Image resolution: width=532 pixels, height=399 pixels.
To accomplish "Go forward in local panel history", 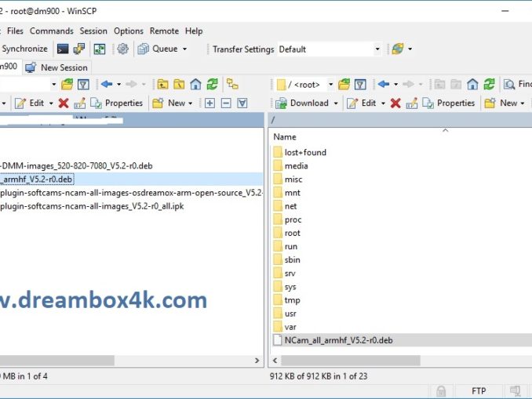I will (x=131, y=84).
